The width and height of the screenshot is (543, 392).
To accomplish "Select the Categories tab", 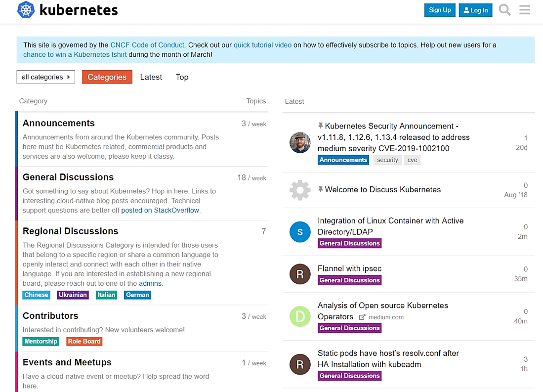I will pyautogui.click(x=107, y=77).
